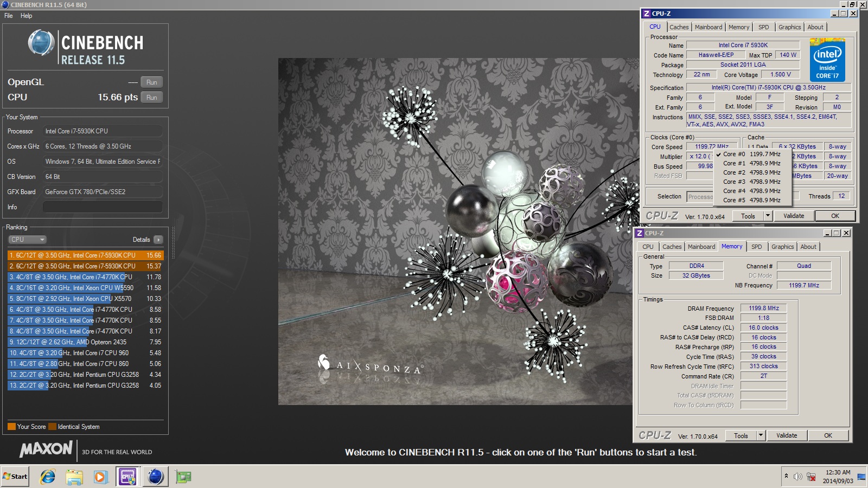Click the brown Identical System swatch

coord(52,427)
